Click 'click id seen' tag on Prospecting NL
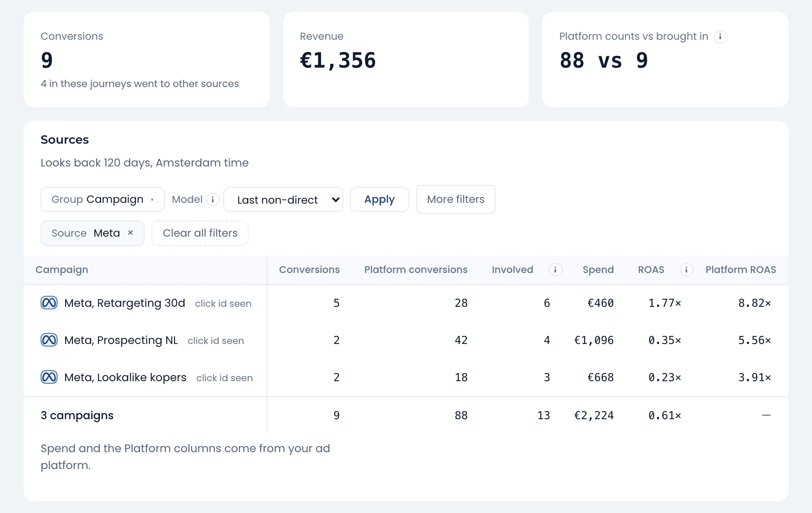This screenshot has width=812, height=513. point(216,341)
